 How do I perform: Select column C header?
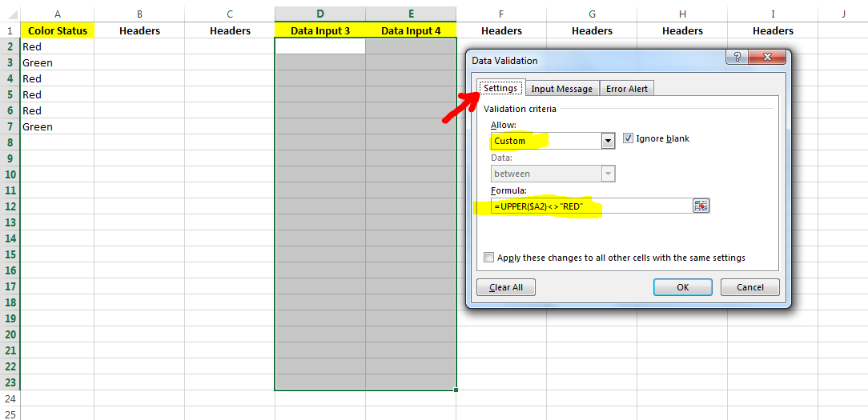(230, 14)
